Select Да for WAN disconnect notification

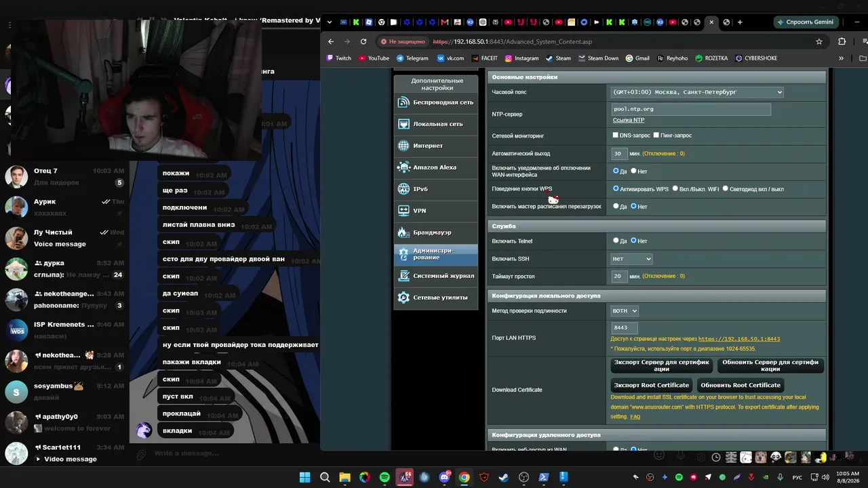click(616, 171)
